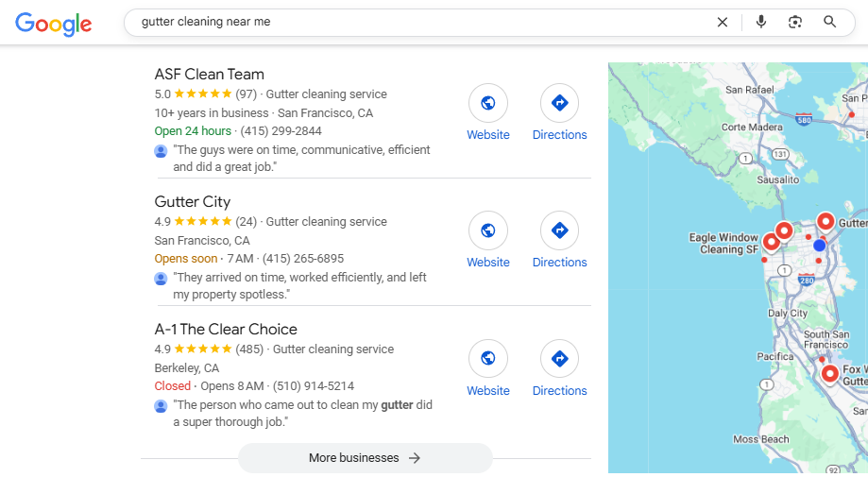Select the A-1 The Clear Choice listing
This screenshot has height=494, width=868.
tap(226, 330)
